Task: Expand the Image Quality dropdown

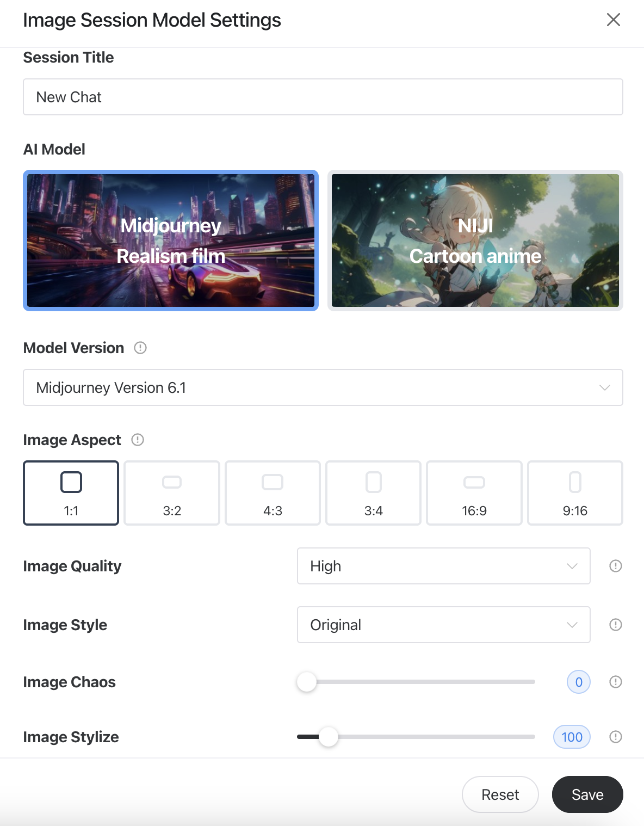Action: pos(443,566)
